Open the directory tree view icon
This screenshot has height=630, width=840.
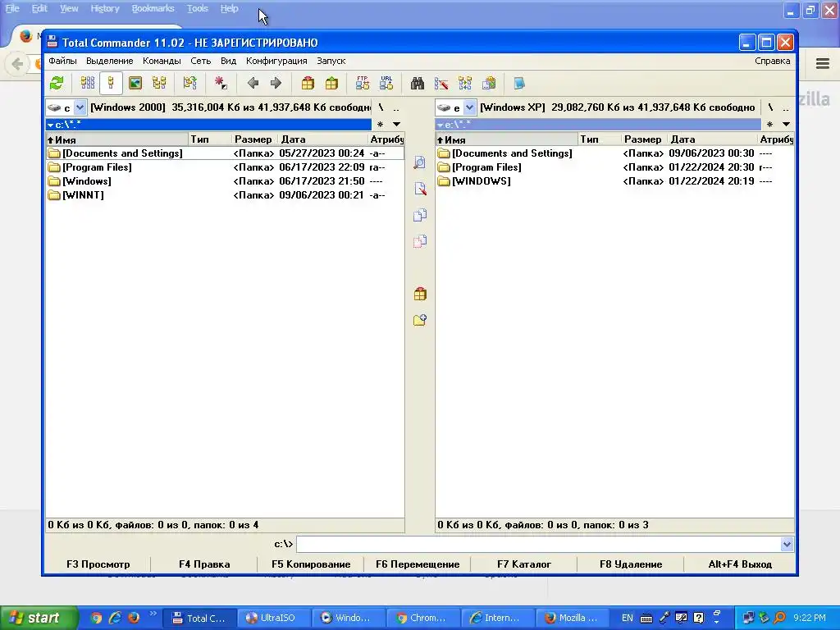(x=159, y=83)
